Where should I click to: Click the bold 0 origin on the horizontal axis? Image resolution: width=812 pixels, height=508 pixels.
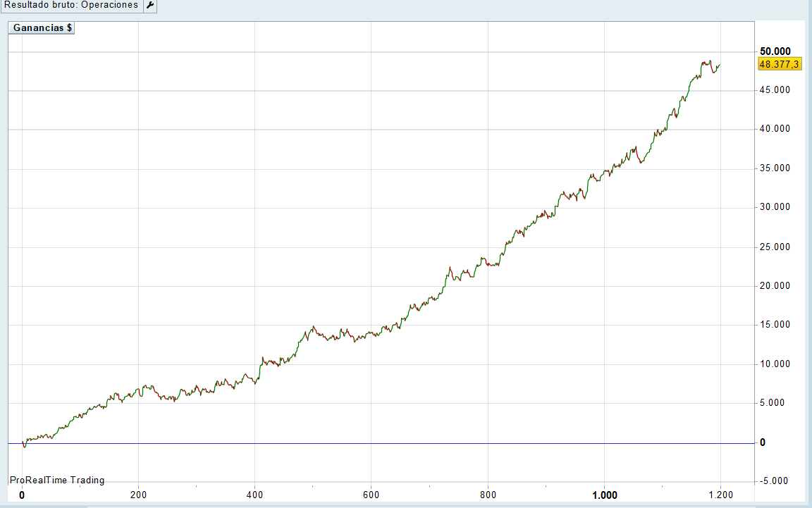(22, 495)
